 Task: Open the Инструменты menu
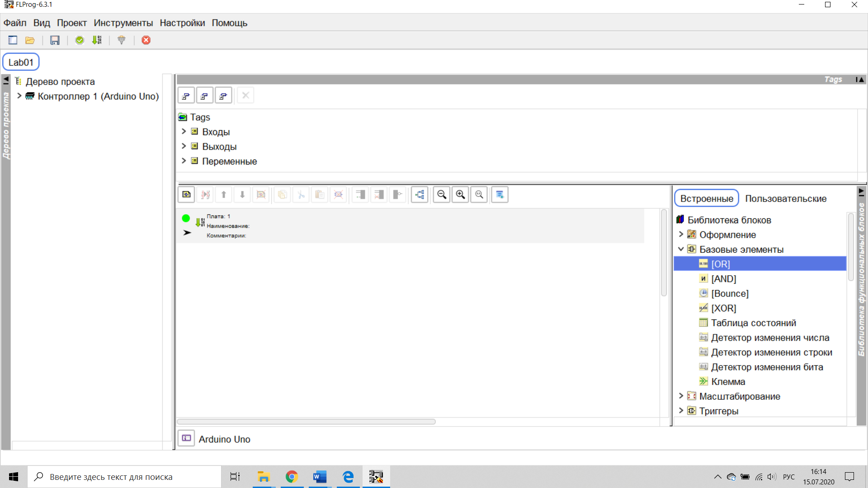123,23
